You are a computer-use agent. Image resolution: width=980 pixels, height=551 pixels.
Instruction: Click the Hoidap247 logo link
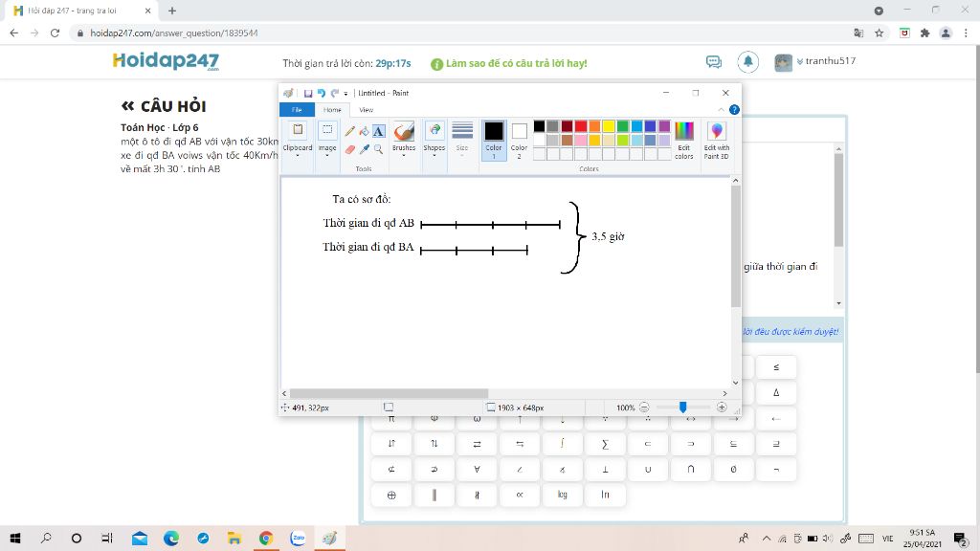coord(166,60)
